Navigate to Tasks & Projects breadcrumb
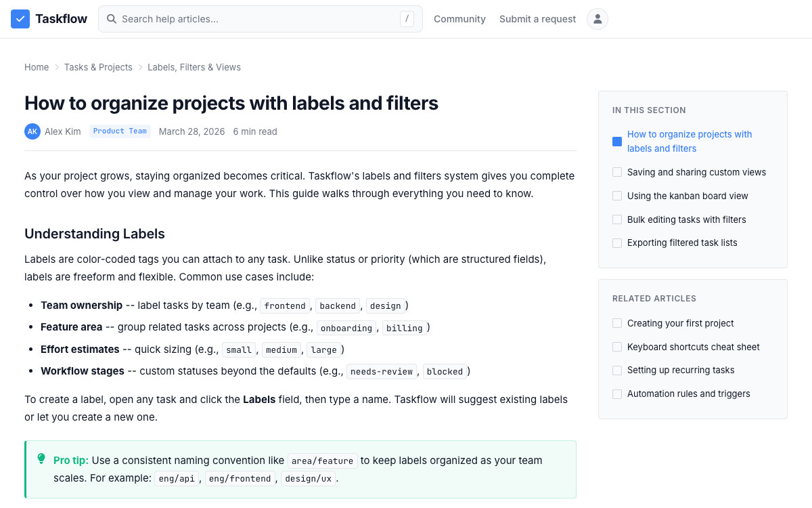The image size is (812, 508). 98,67
